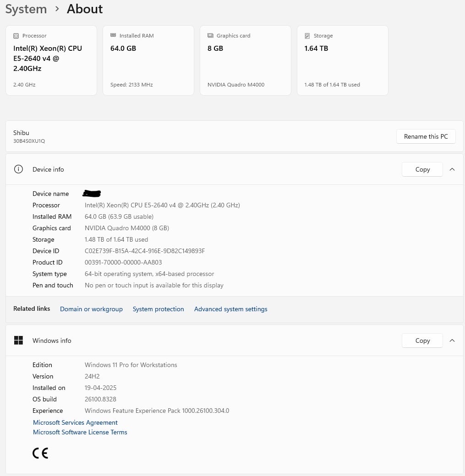
Task: Copy the Device info details
Action: point(422,169)
